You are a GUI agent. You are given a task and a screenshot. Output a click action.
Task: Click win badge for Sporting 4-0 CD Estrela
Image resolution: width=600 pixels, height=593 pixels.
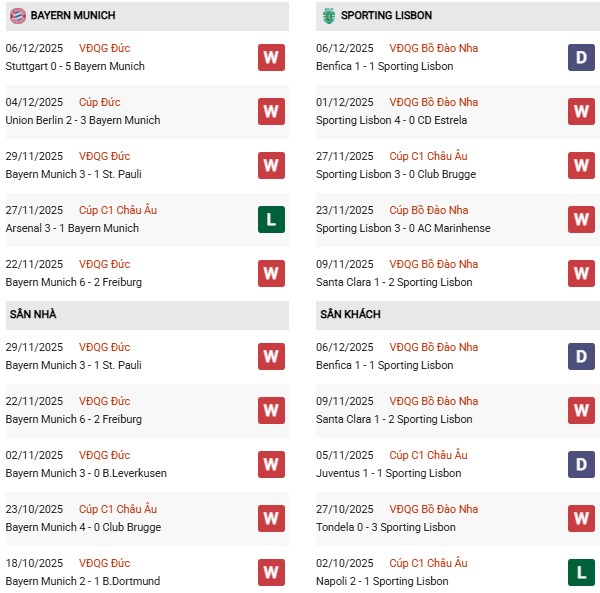click(582, 111)
